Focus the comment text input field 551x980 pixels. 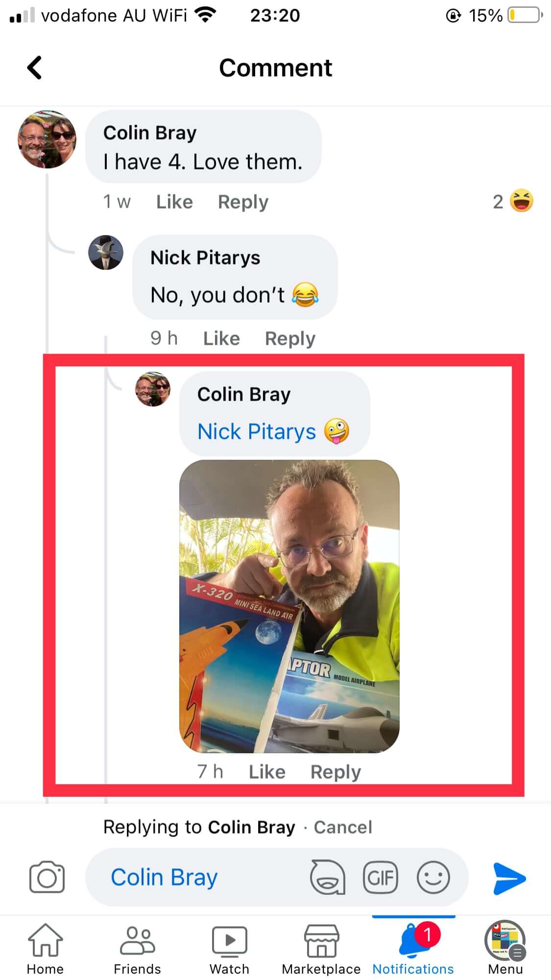click(x=196, y=877)
